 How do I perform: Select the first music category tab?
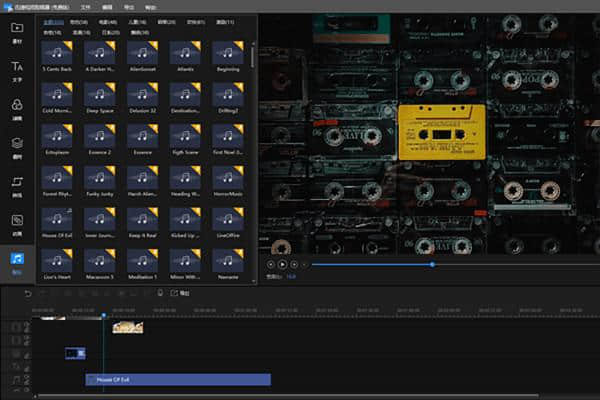(x=53, y=20)
